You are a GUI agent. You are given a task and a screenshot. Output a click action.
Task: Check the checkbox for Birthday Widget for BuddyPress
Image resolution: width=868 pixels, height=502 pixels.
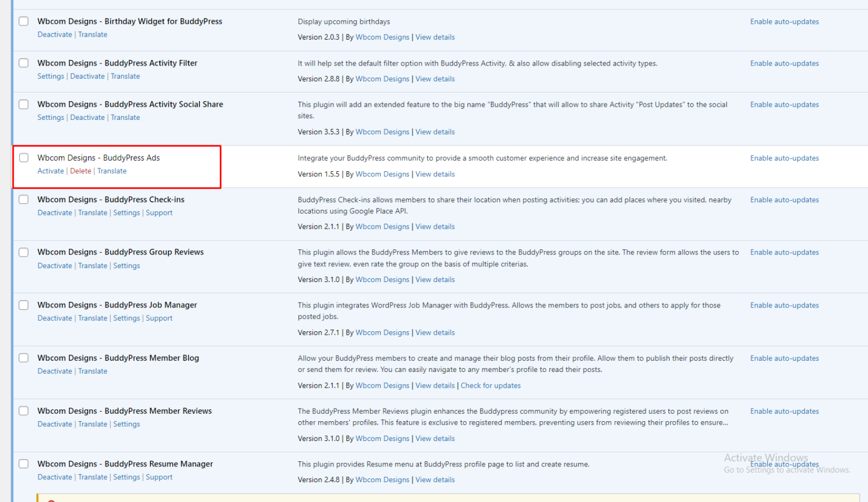[x=23, y=21]
